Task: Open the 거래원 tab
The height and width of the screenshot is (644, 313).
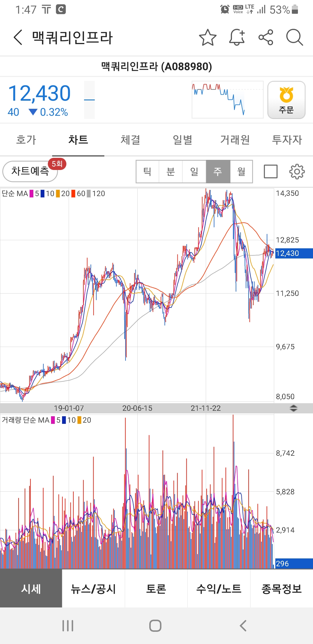Action: (235, 140)
